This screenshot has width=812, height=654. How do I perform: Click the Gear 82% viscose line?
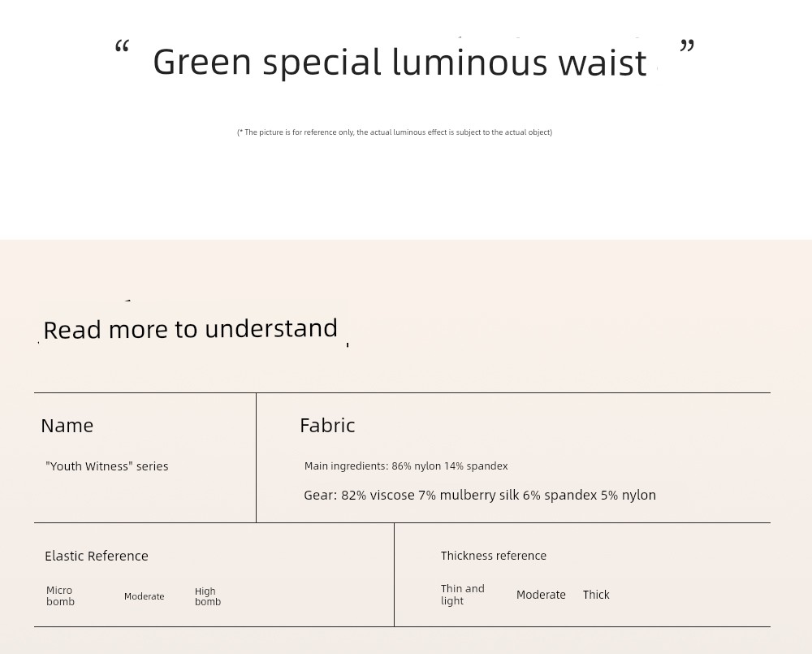point(480,495)
